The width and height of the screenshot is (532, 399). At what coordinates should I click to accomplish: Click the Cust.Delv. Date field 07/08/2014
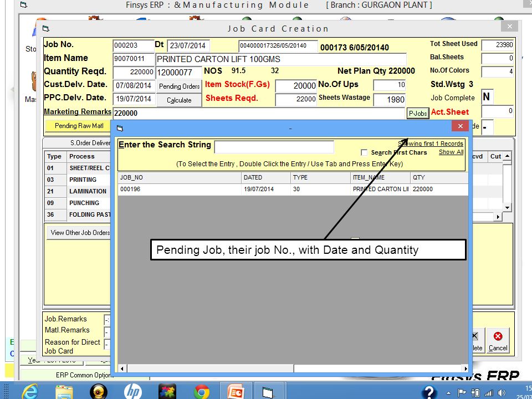(134, 85)
